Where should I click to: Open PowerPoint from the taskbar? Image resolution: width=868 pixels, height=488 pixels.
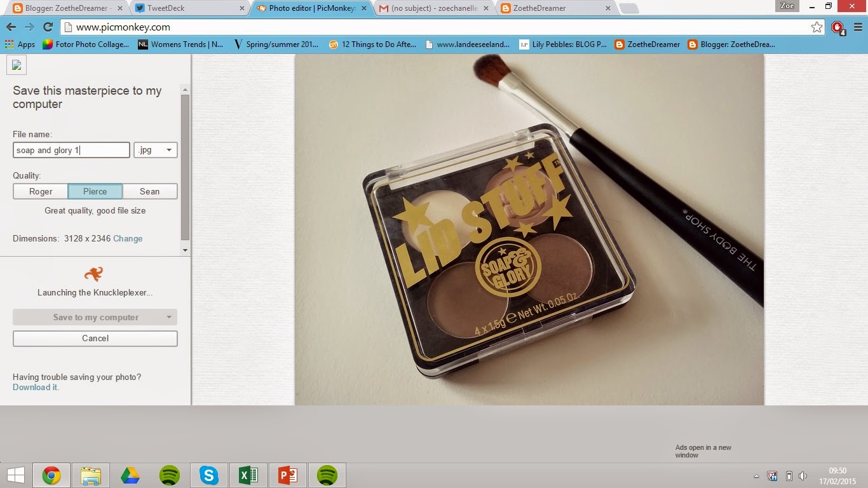coord(288,475)
